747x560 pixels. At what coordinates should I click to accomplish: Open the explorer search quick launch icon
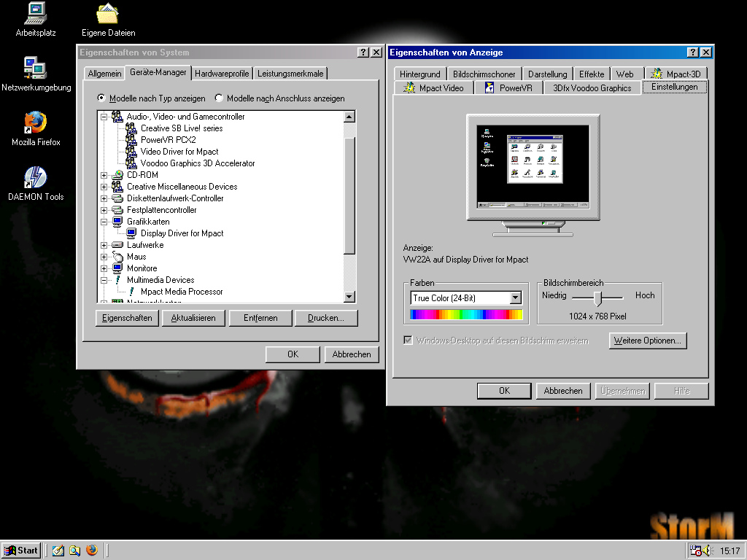pos(75,550)
